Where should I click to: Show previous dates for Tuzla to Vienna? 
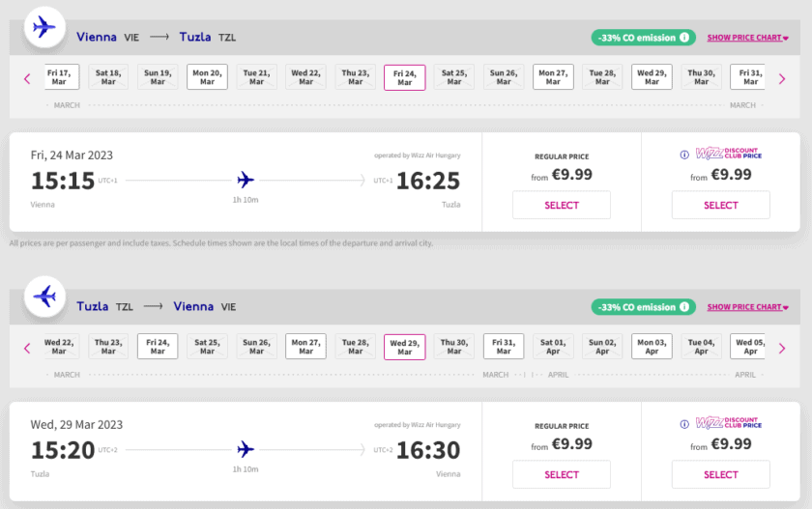click(28, 348)
